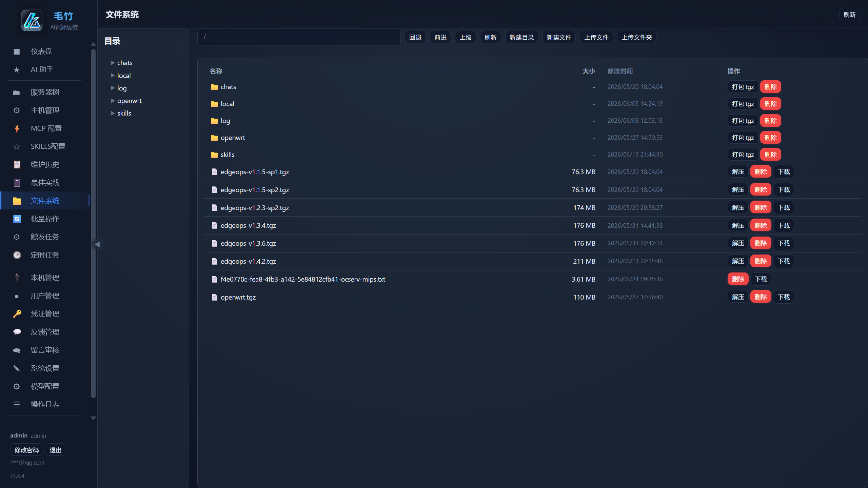The image size is (868, 488).
Task: Click the 毛竹 app logo icon
Action: [32, 20]
